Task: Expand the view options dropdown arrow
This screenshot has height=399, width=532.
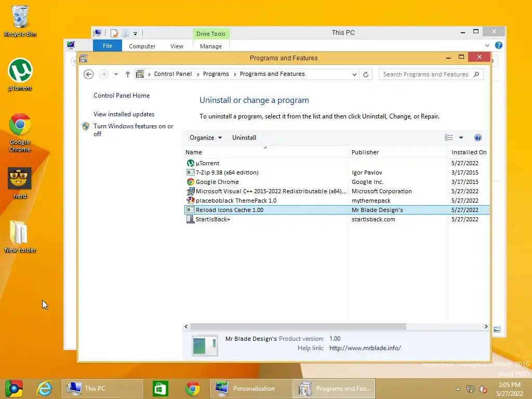Action: (461, 137)
